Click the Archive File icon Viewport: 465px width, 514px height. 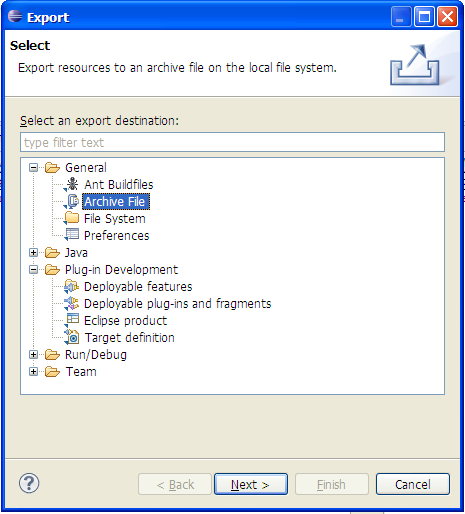[71, 201]
